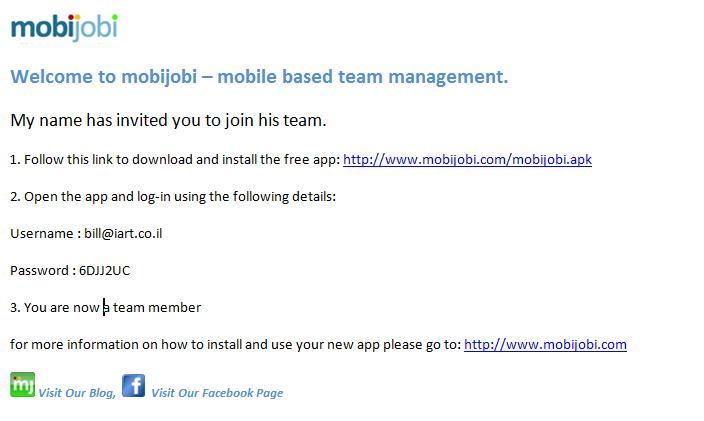Click the mobijobi logo at the top
The height and width of the screenshot is (421, 704).
tap(64, 27)
